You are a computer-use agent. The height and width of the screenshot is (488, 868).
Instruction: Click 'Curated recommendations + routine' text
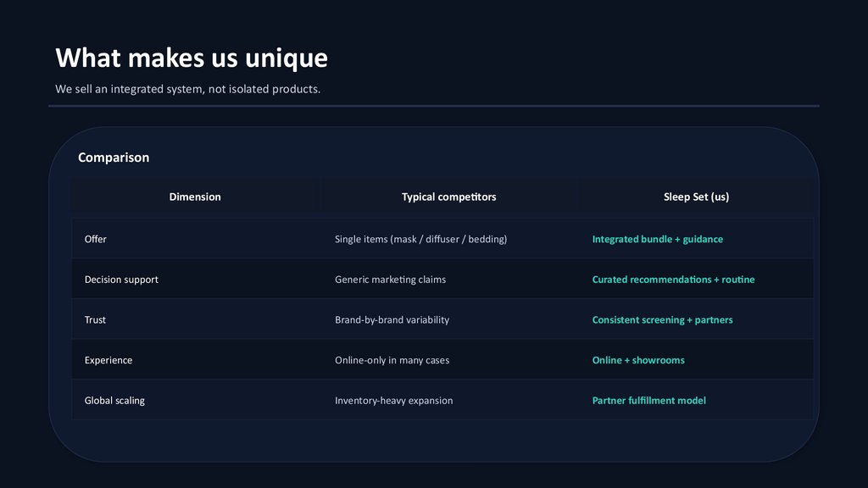[x=673, y=280]
